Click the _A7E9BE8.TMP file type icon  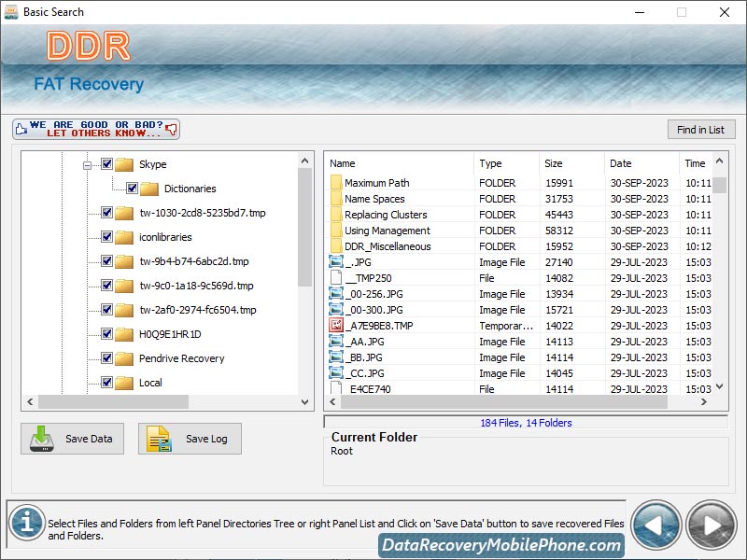coord(336,325)
